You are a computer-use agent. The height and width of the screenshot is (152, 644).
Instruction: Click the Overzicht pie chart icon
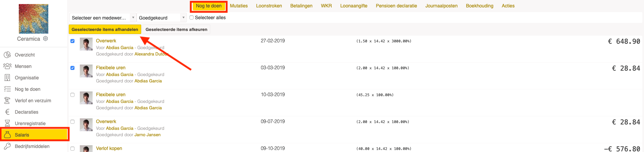pos(7,55)
